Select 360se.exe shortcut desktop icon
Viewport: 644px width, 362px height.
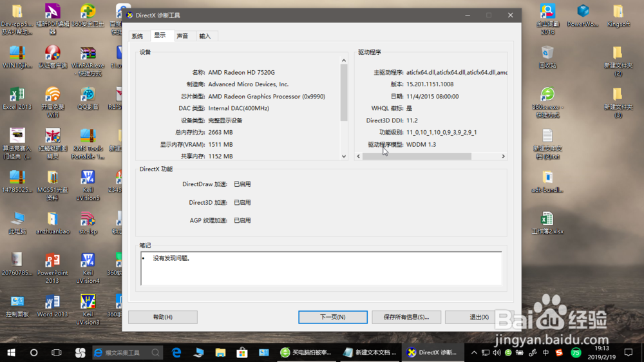(547, 102)
